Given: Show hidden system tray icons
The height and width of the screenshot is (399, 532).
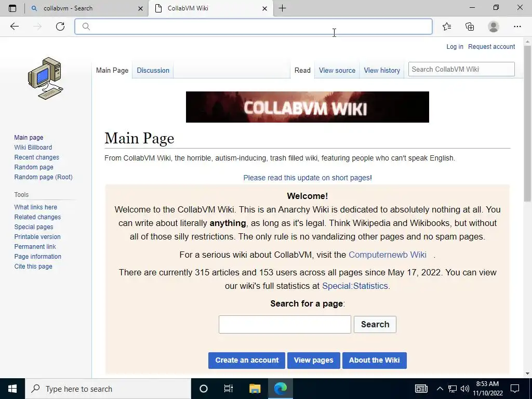Looking at the screenshot, I should pos(440,389).
